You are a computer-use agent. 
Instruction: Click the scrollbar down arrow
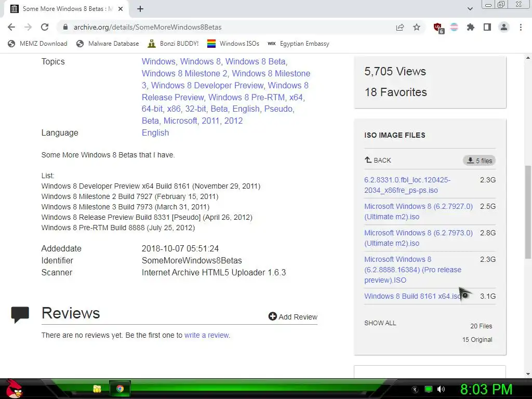coord(528,374)
